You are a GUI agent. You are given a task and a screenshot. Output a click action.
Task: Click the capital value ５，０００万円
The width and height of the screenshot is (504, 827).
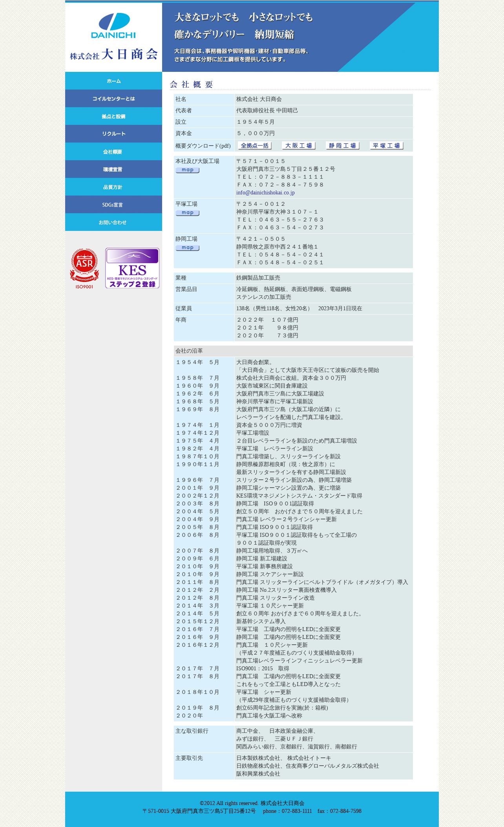[256, 134]
